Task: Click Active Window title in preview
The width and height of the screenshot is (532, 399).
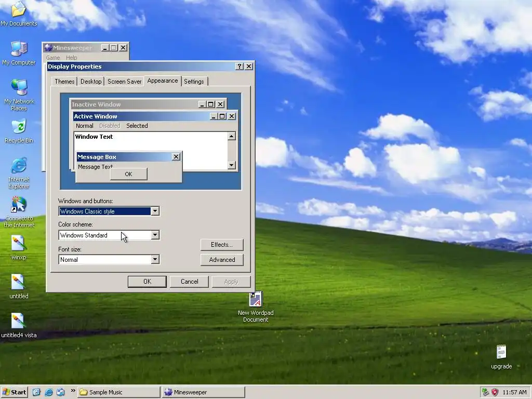Action: 96,116
